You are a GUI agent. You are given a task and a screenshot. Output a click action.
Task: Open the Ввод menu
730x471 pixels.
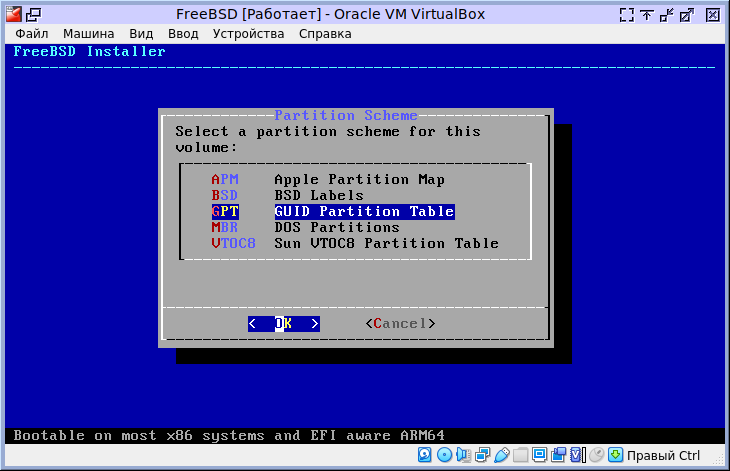click(183, 34)
